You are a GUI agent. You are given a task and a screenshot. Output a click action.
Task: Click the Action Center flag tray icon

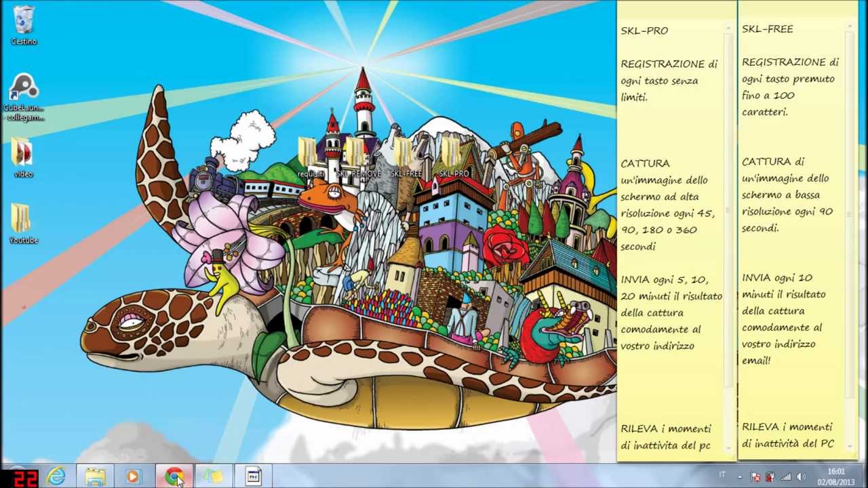pos(755,476)
